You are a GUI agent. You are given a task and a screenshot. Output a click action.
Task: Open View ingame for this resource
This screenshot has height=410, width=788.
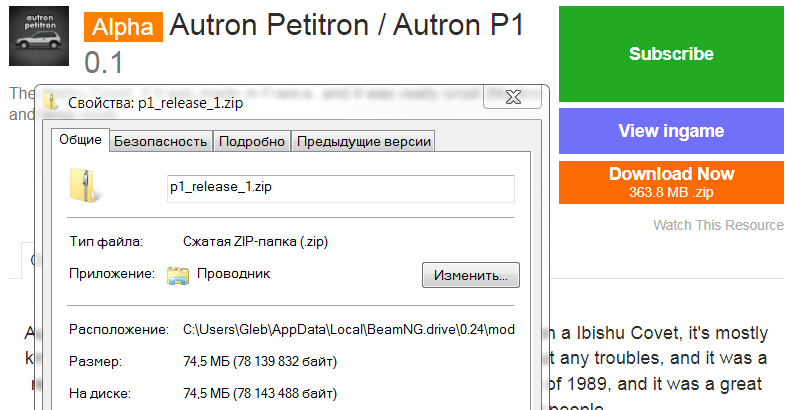tap(671, 131)
